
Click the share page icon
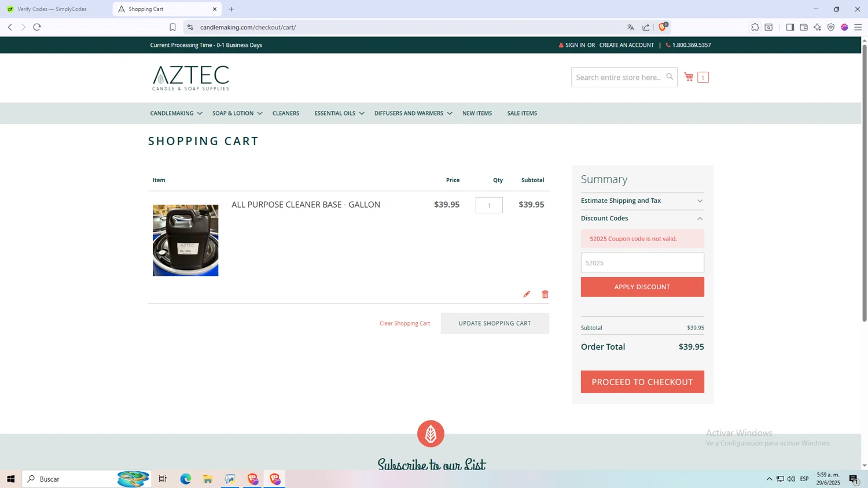coord(646,27)
